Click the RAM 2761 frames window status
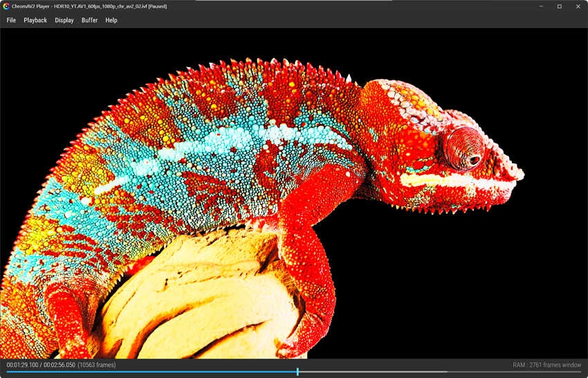 pyautogui.click(x=546, y=365)
